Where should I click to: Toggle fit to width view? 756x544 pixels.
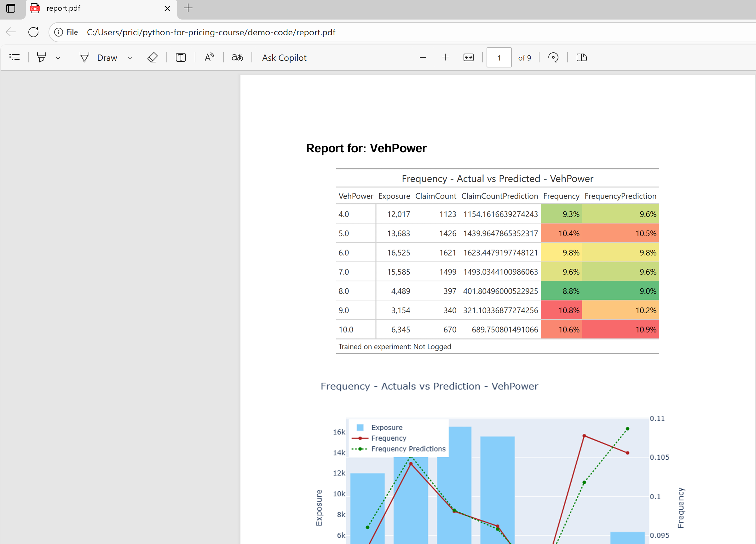[x=468, y=57]
